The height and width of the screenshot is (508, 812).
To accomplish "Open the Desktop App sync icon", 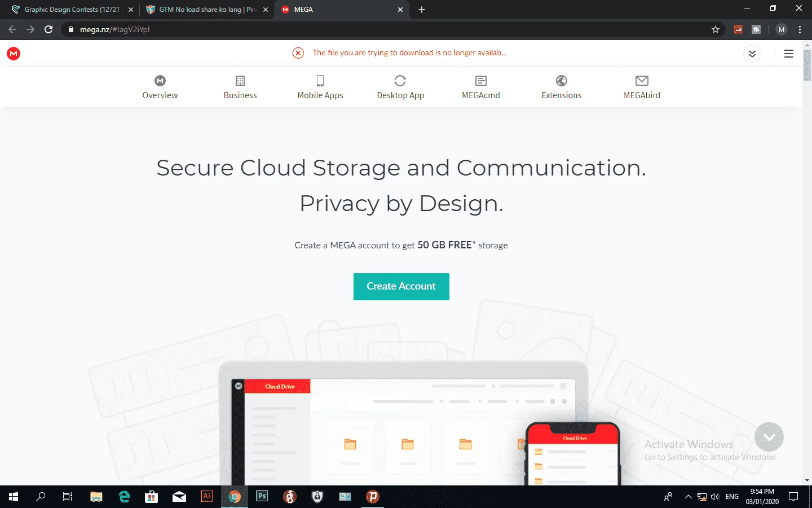I will coord(400,81).
